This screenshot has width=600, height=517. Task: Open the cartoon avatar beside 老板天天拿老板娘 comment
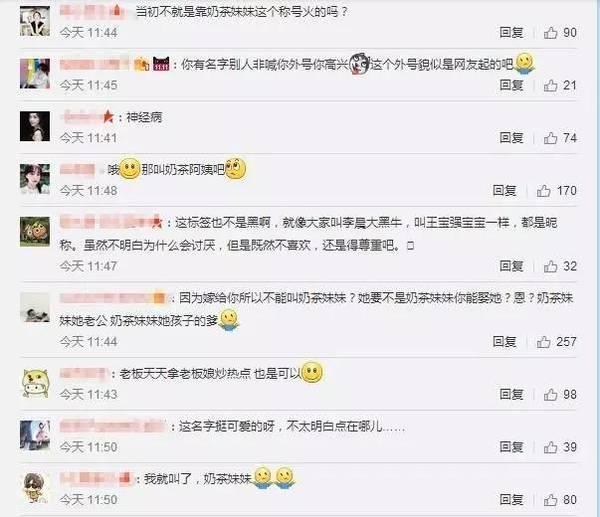pyautogui.click(x=35, y=383)
